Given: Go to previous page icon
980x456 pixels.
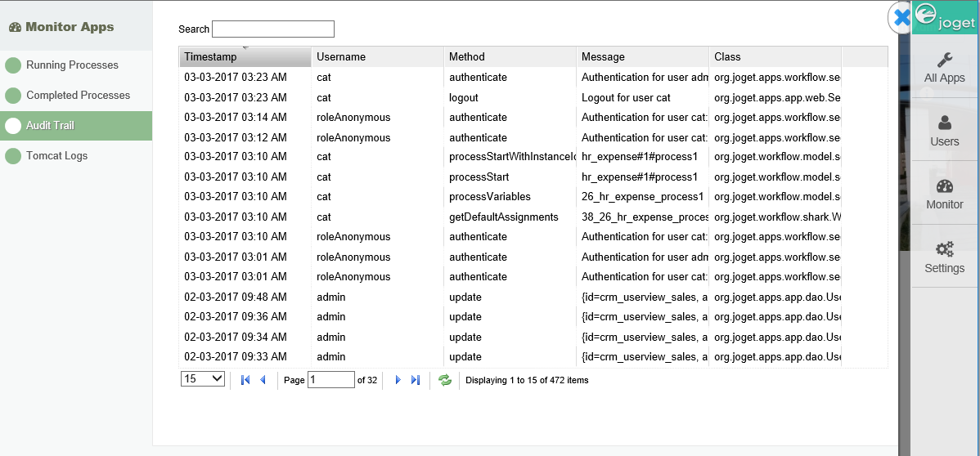Looking at the screenshot, I should 263,380.
